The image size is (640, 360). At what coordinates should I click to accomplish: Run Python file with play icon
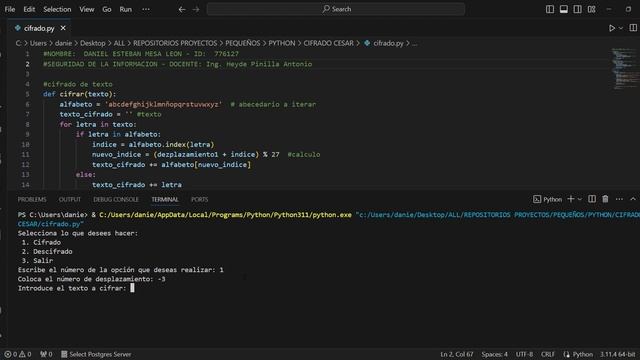pos(611,28)
